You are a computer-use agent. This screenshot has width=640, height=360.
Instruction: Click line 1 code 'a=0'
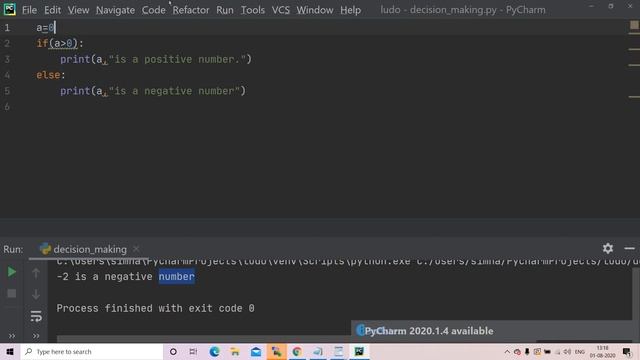45,28
